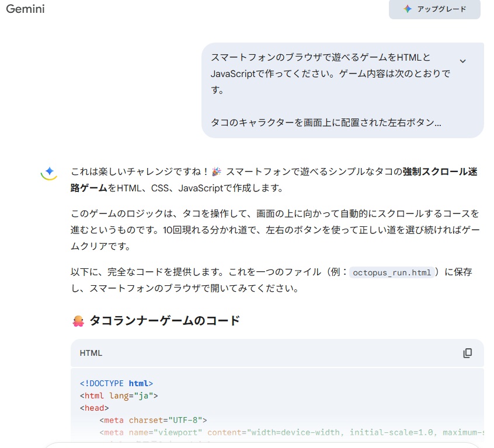Click the sparkle icon inside upgrade button
Image resolution: width=494 pixels, height=448 pixels.
point(408,9)
